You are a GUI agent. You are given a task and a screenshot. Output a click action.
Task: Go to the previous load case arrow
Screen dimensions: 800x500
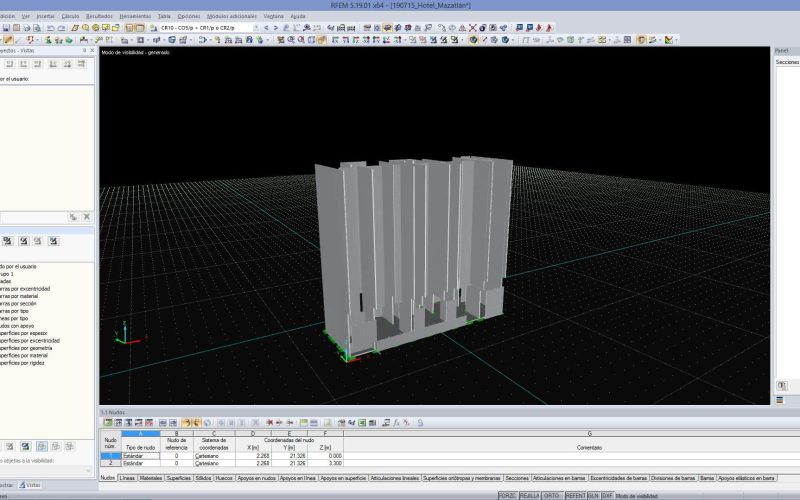[x=266, y=28]
